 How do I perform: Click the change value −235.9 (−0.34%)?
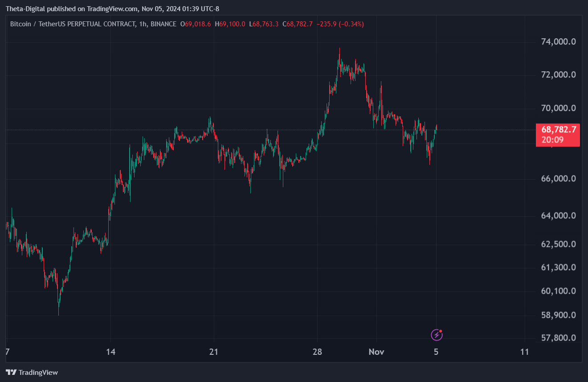(340, 24)
